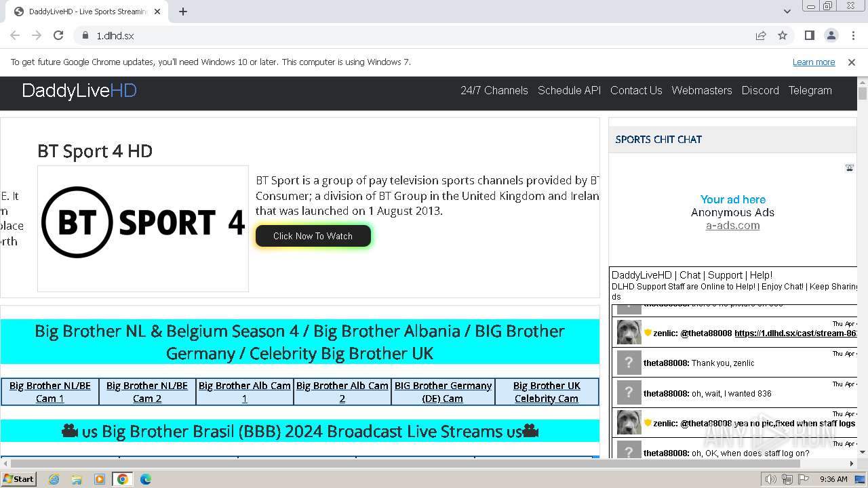View site information via the lock icon
Image resolution: width=868 pixels, height=488 pixels.
85,35
